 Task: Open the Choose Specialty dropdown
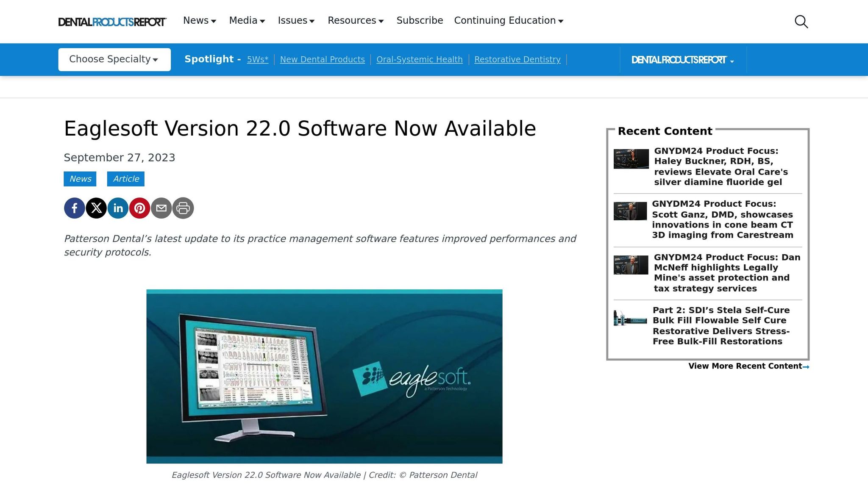pyautogui.click(x=114, y=59)
